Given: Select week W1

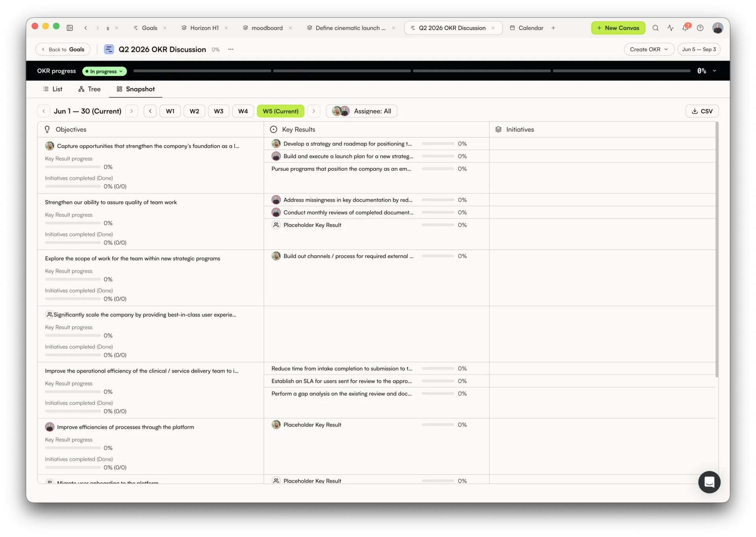Looking at the screenshot, I should click(x=170, y=111).
